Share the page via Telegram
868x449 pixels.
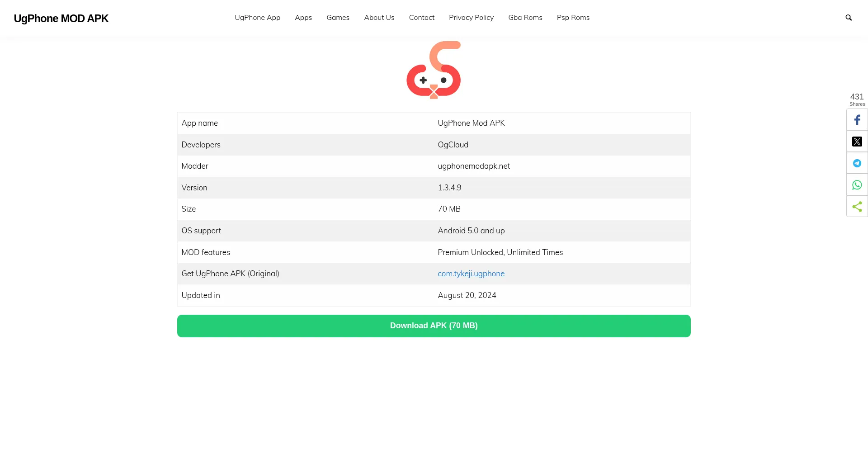pos(857,163)
